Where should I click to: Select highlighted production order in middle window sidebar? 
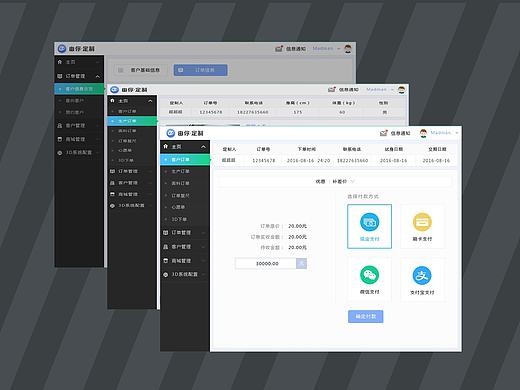click(x=132, y=121)
